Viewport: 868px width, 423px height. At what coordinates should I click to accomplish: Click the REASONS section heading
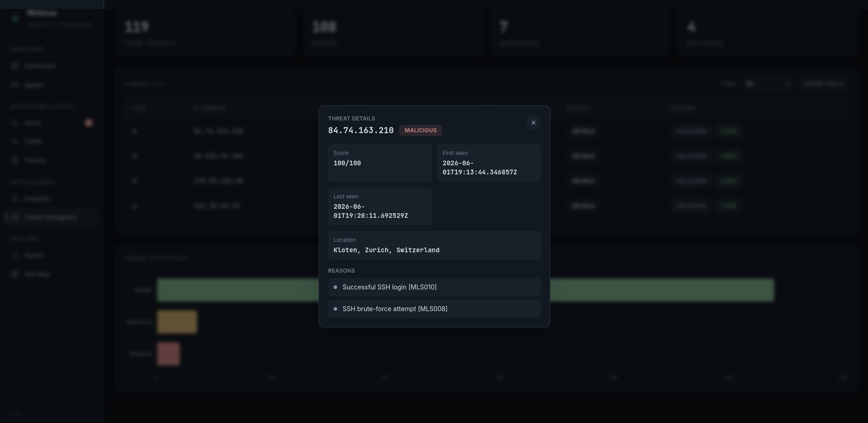(342, 271)
